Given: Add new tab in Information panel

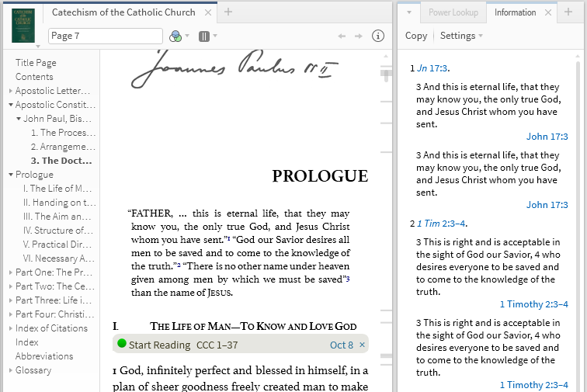Looking at the screenshot, I should pyautogui.click(x=568, y=12).
